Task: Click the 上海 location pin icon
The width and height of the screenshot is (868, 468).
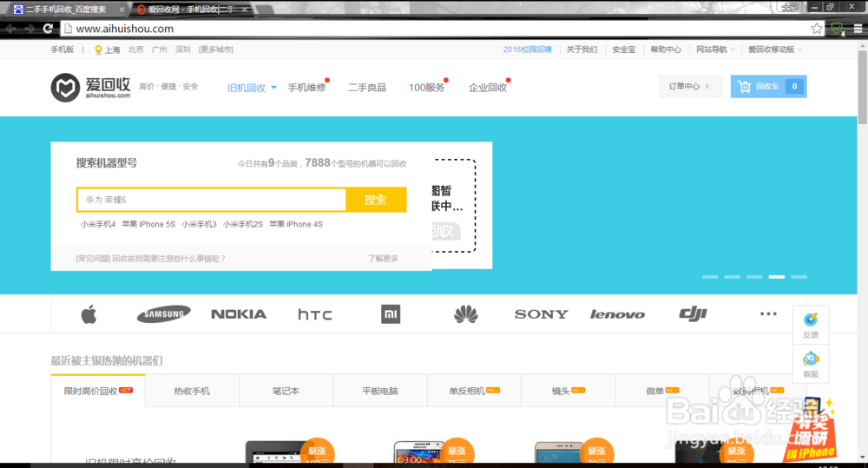Action: 98,49
